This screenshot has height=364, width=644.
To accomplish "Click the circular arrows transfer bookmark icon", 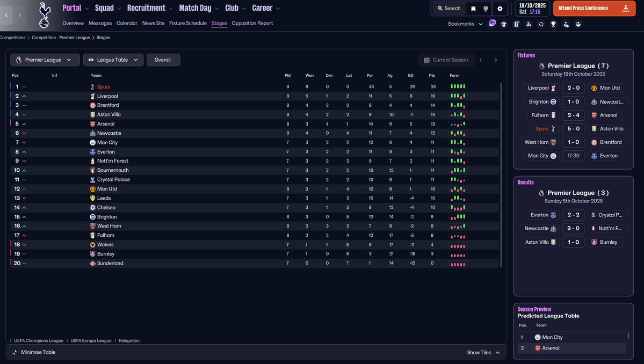I will 541,24.
